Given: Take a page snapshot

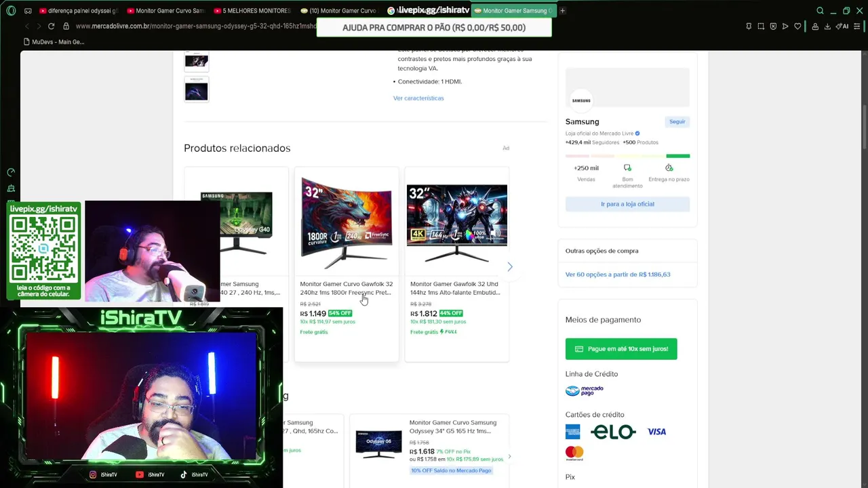Looking at the screenshot, I should coord(761,26).
